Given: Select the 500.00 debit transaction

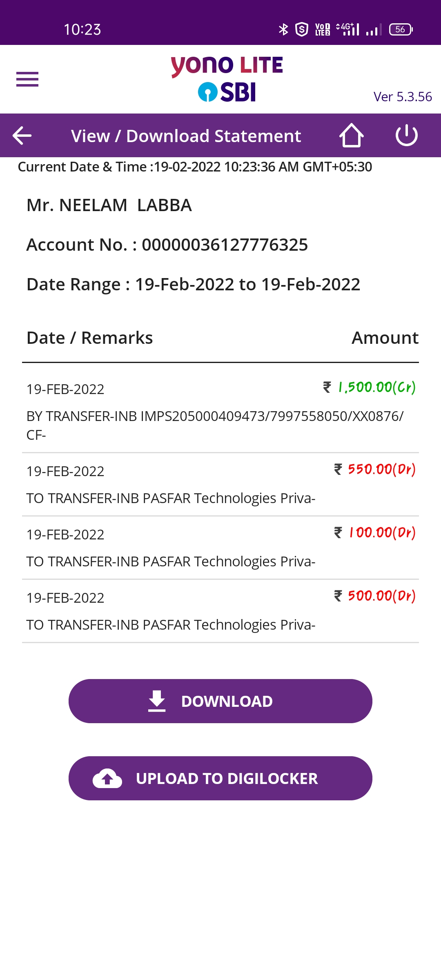Looking at the screenshot, I should tap(220, 611).
